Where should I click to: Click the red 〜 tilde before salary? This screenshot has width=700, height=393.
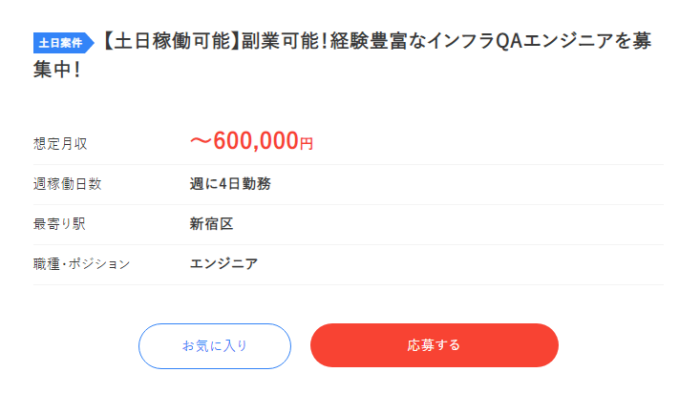tap(201, 141)
